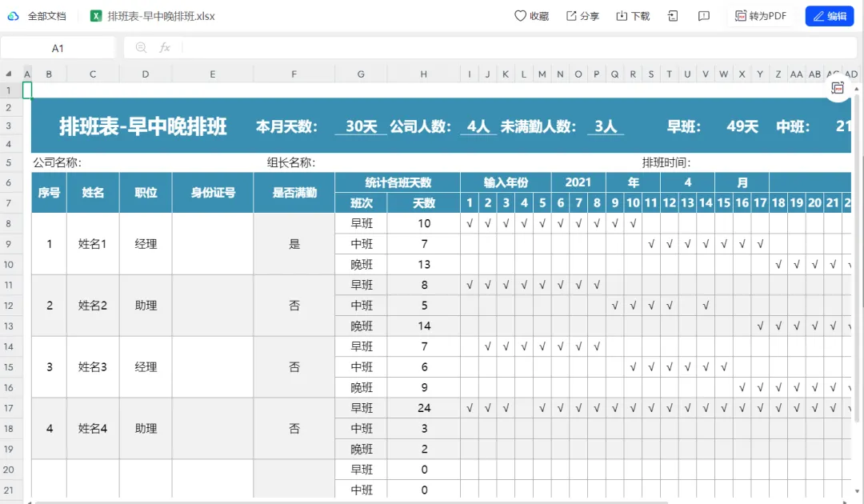Click the blue 编辑 button
Viewport: 864px width, 504px height.
pos(830,16)
